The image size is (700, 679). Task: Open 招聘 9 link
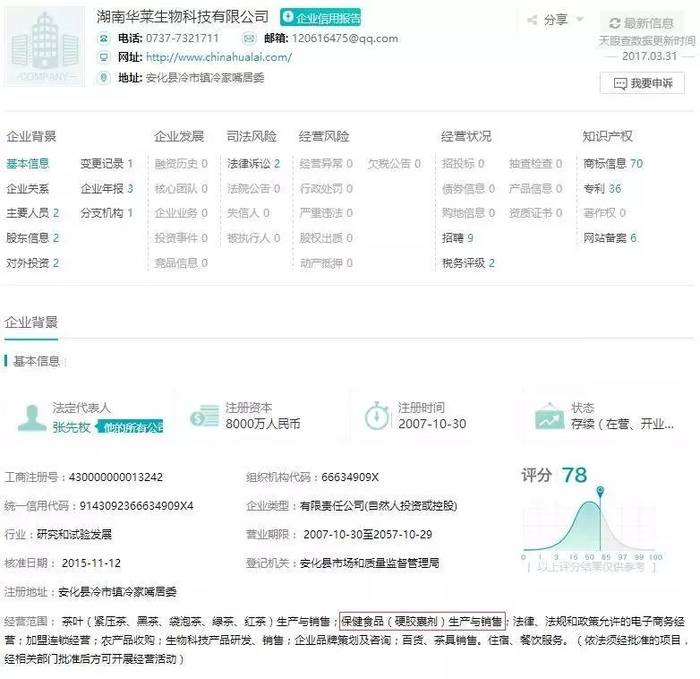point(458,238)
